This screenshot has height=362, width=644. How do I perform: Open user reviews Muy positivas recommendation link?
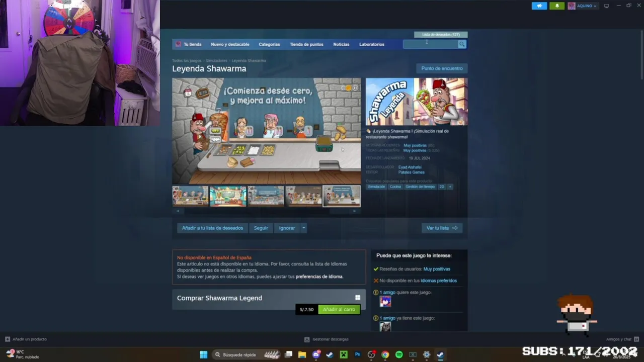tap(437, 269)
